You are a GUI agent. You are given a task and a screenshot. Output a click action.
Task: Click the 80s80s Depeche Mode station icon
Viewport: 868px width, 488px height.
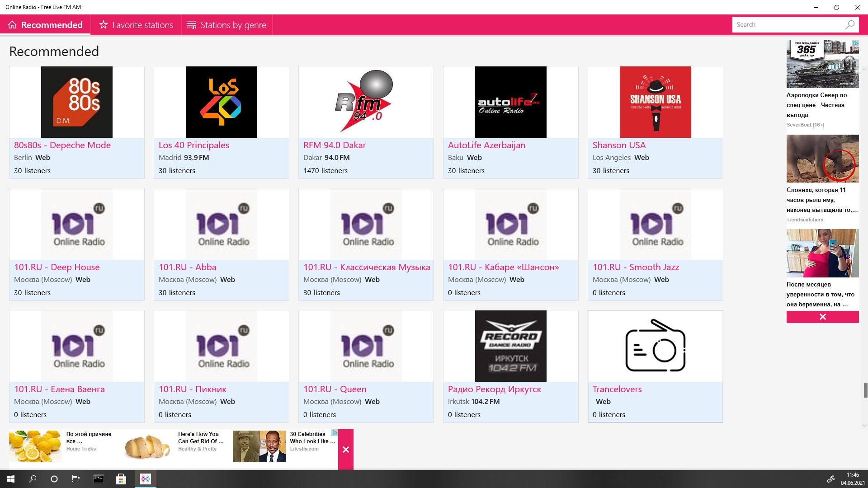[x=76, y=102]
